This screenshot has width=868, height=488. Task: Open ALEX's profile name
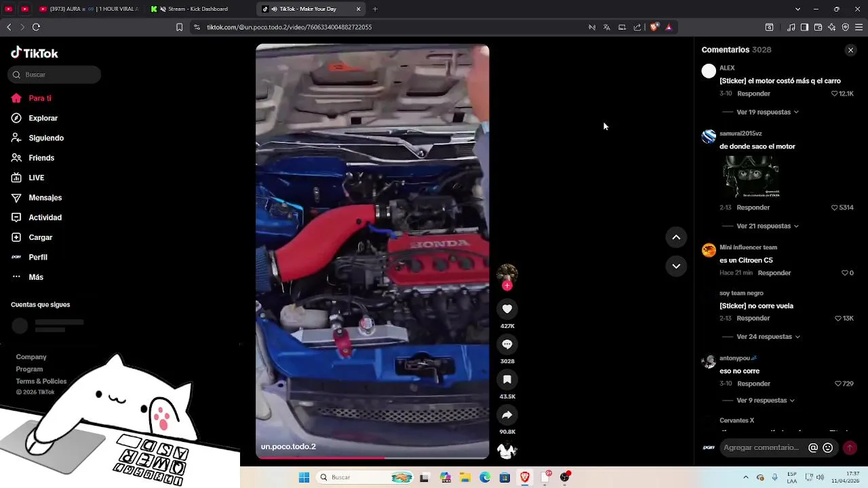pyautogui.click(x=727, y=68)
